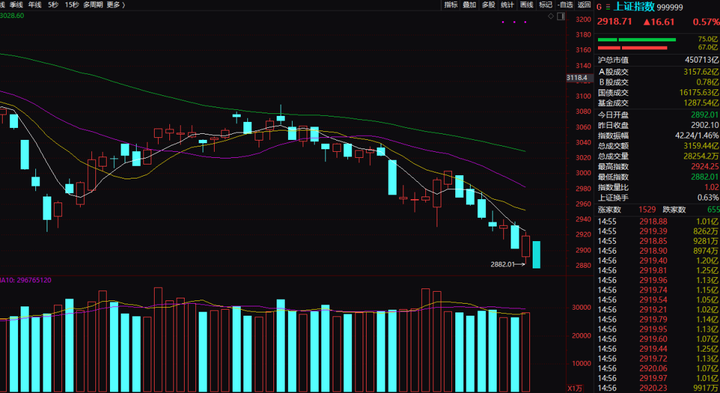The height and width of the screenshot is (393, 720).
Task: Select the 季线 period tab
Action: coord(16,5)
